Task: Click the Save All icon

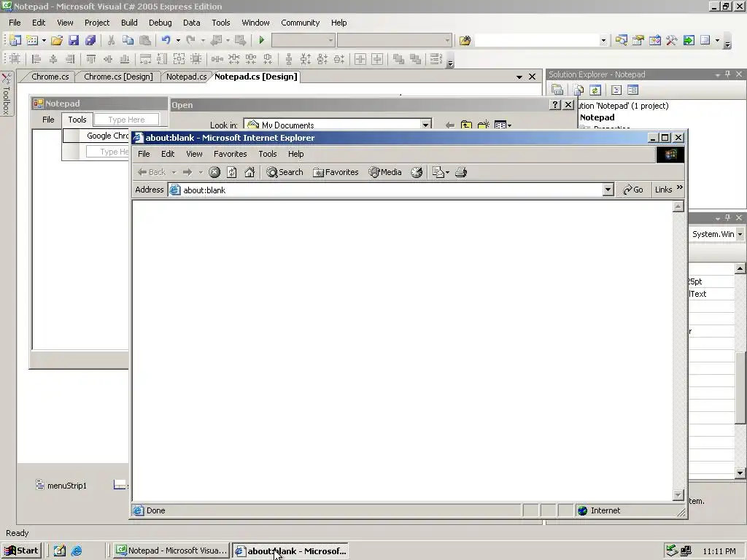Action: click(x=90, y=40)
